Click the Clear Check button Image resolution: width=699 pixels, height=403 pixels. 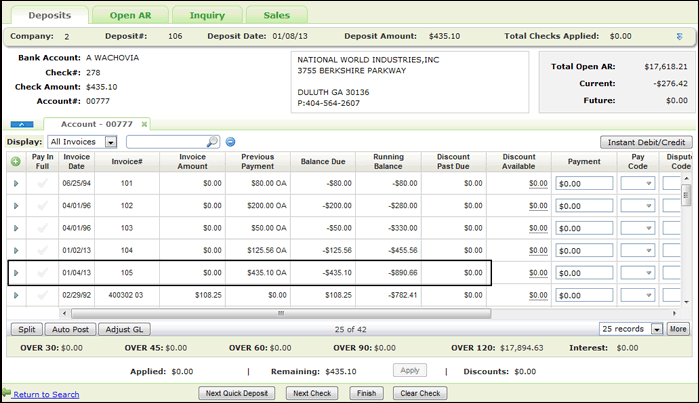(420, 393)
